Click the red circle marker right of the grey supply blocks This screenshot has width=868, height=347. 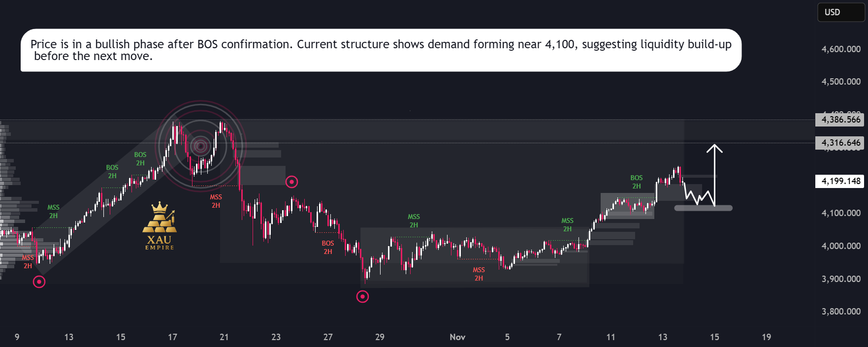tap(292, 182)
